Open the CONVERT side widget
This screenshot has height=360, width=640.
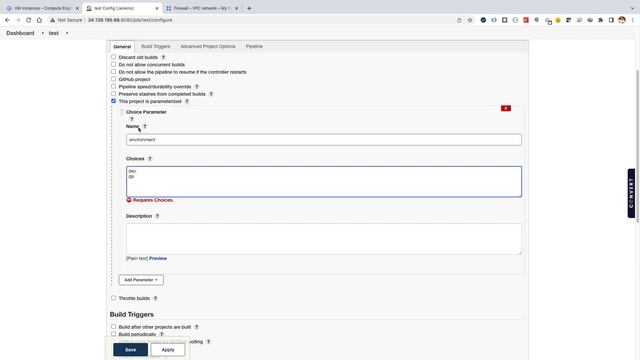point(631,193)
